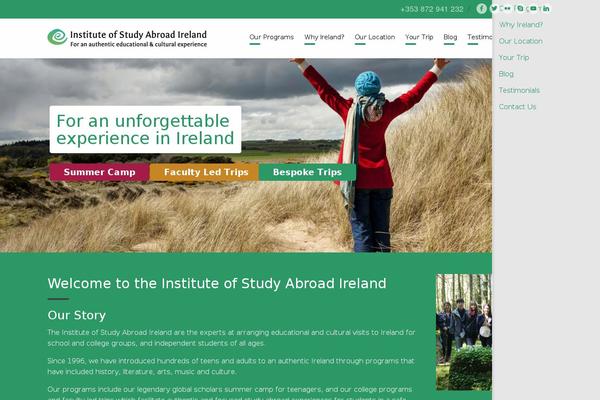The image size is (600, 400).
Task: Click the hero headline 'For an unforgettable experience'
Action: pyautogui.click(x=145, y=129)
